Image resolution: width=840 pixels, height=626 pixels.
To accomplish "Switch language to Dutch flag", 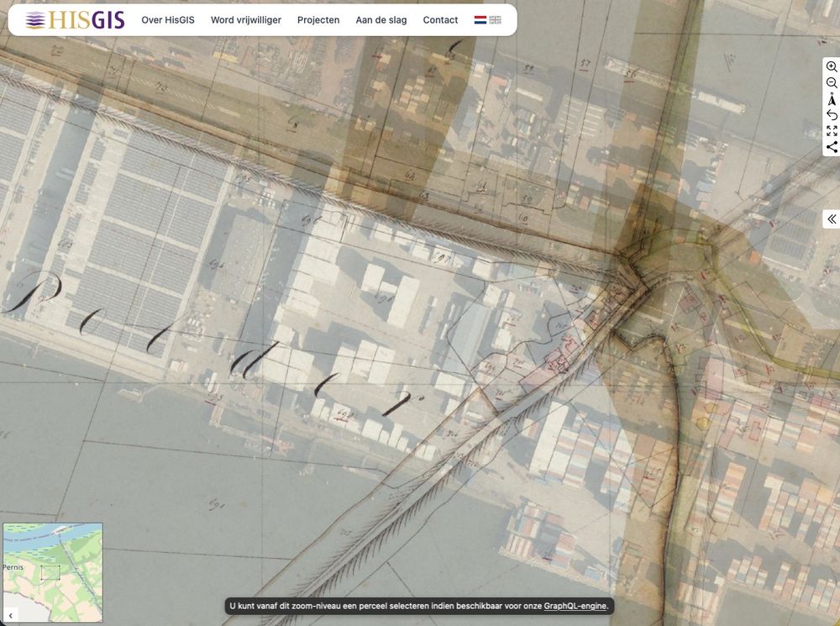I will [x=480, y=20].
